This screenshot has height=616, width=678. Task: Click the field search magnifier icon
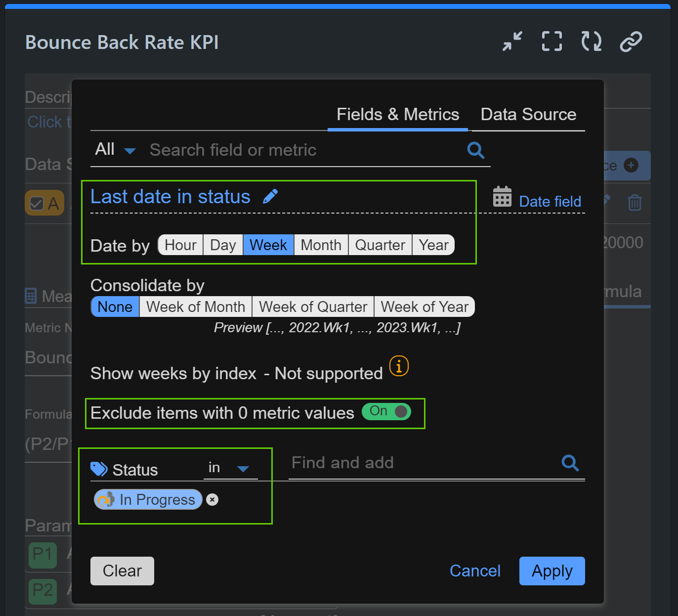tap(475, 150)
